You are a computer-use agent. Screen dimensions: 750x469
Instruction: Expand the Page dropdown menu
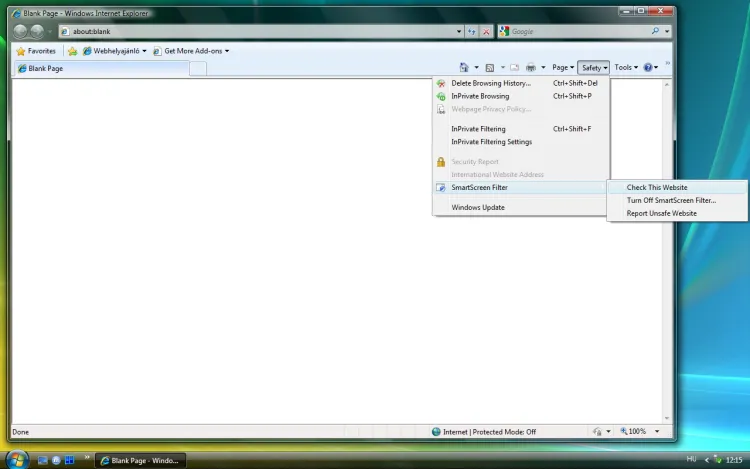coord(562,67)
